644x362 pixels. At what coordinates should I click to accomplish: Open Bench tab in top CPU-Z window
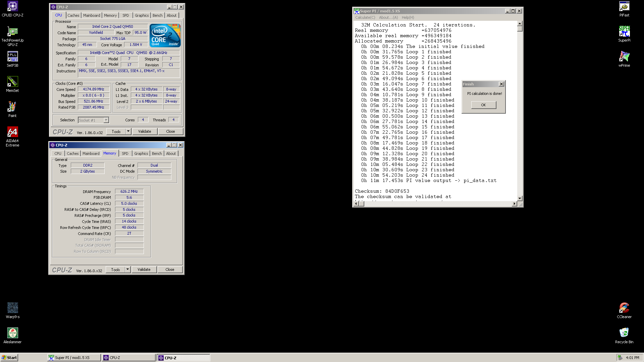point(157,15)
